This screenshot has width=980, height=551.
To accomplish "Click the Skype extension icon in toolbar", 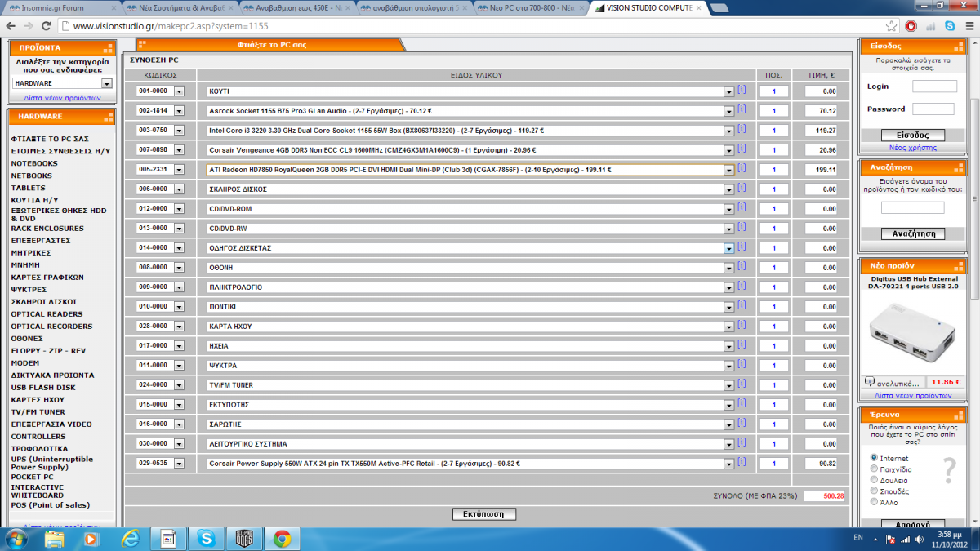I will click(951, 26).
